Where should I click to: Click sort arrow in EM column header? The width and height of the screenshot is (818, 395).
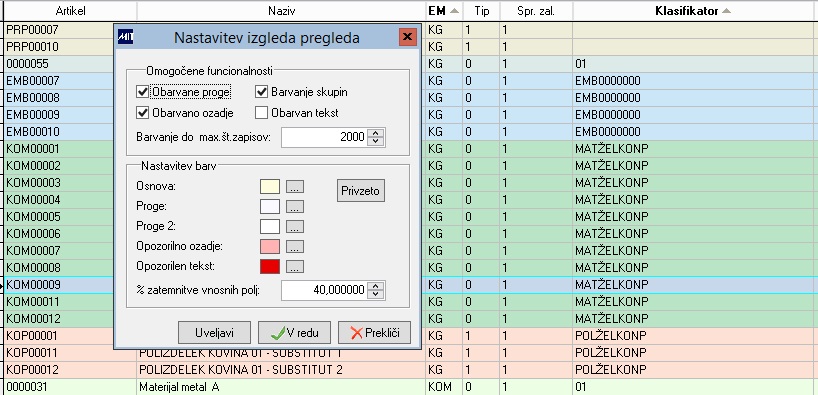[454, 11]
